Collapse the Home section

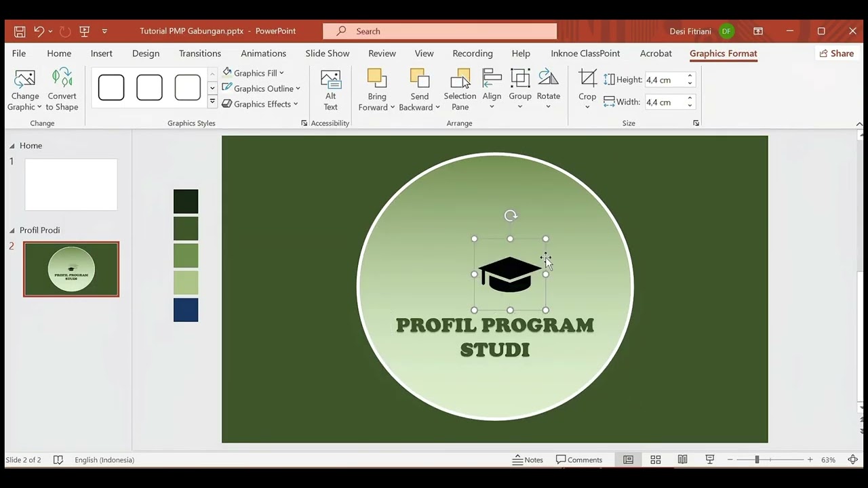(12, 146)
